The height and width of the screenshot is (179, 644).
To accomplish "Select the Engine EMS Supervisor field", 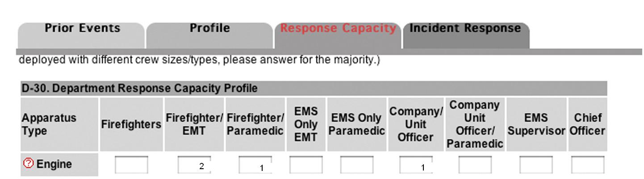I will pos(536,165).
